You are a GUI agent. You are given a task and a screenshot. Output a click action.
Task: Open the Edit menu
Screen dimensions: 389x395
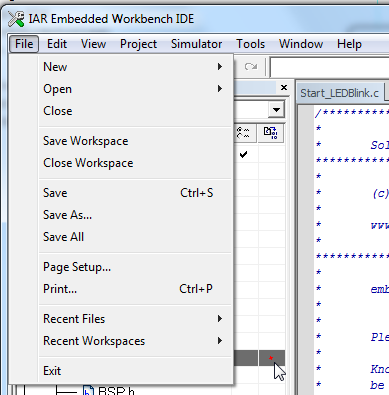57,44
